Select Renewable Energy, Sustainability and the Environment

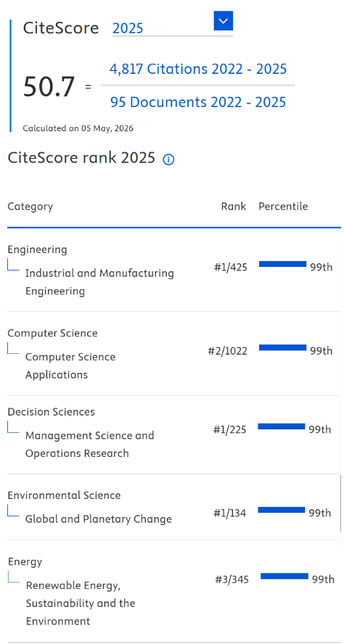pos(81,603)
